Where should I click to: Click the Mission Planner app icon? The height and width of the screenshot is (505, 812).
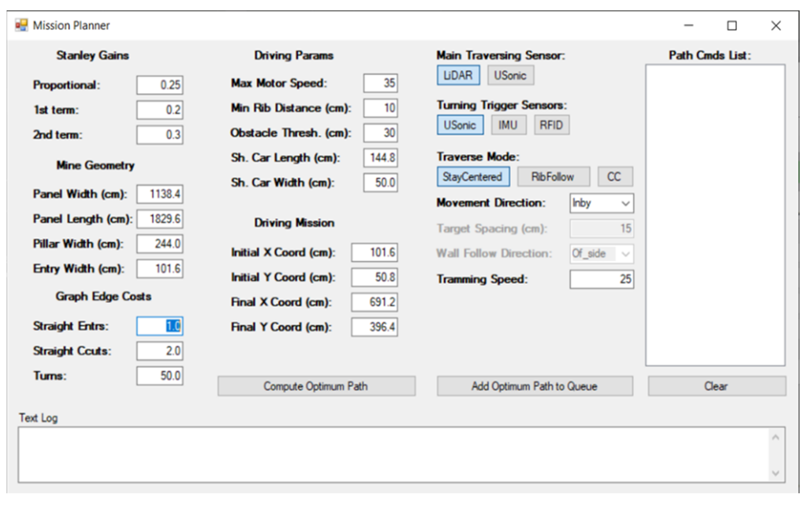pyautogui.click(x=21, y=25)
